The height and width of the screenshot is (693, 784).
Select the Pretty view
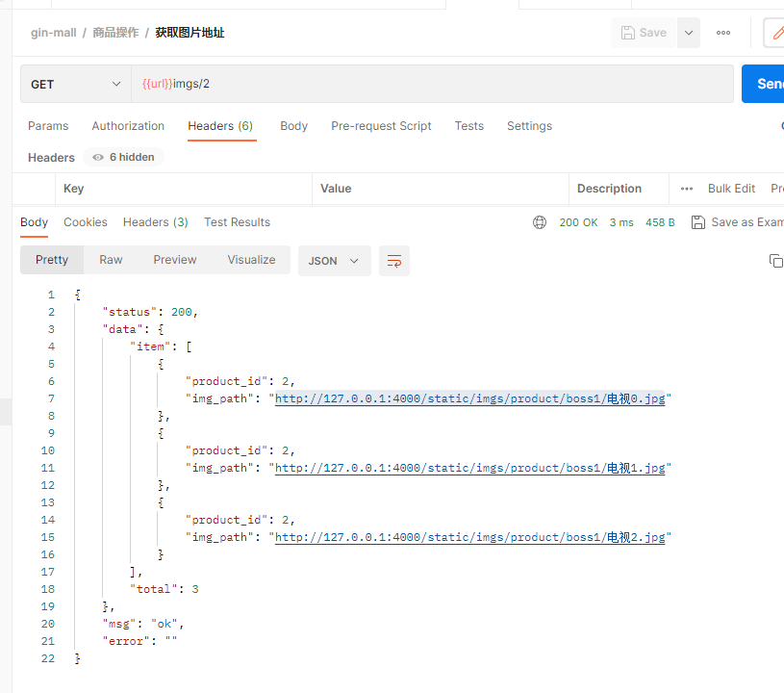tap(52, 260)
